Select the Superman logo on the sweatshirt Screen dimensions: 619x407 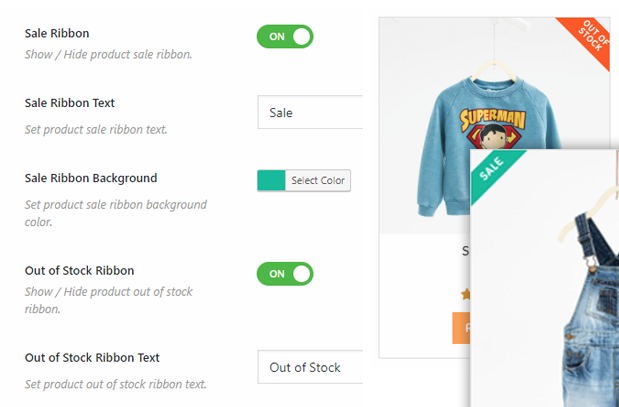click(x=493, y=128)
